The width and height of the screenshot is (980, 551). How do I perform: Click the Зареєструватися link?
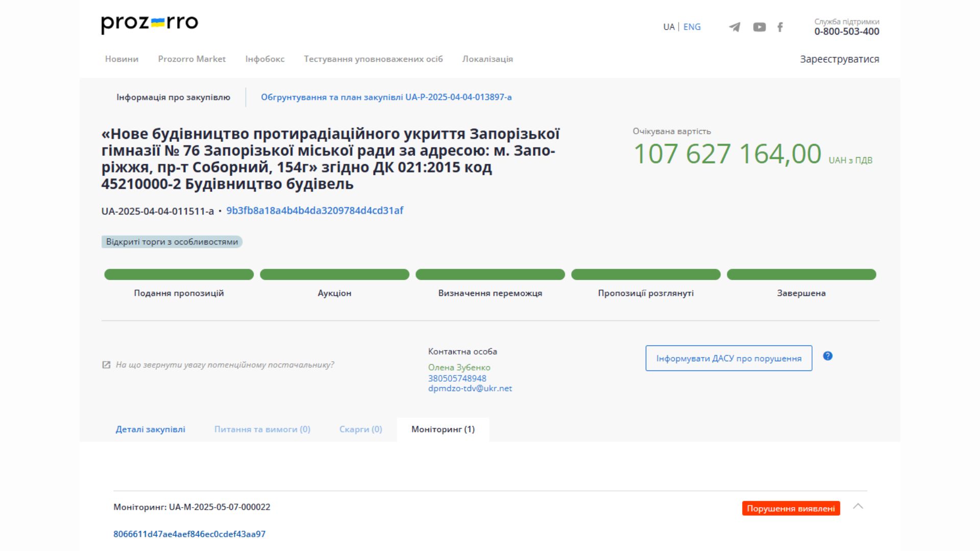coord(839,59)
